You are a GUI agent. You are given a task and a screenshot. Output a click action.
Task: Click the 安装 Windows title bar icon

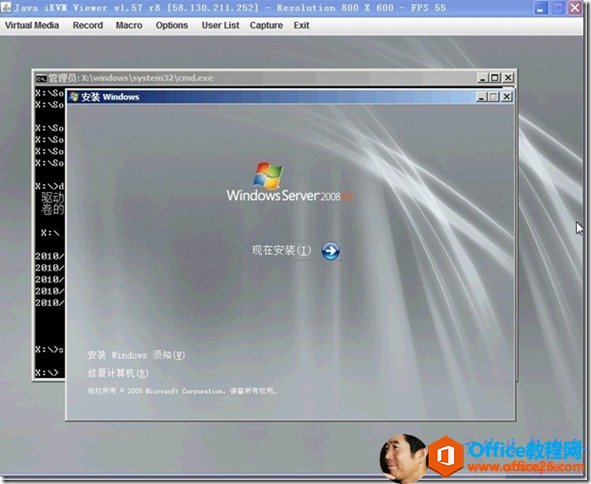(x=74, y=96)
